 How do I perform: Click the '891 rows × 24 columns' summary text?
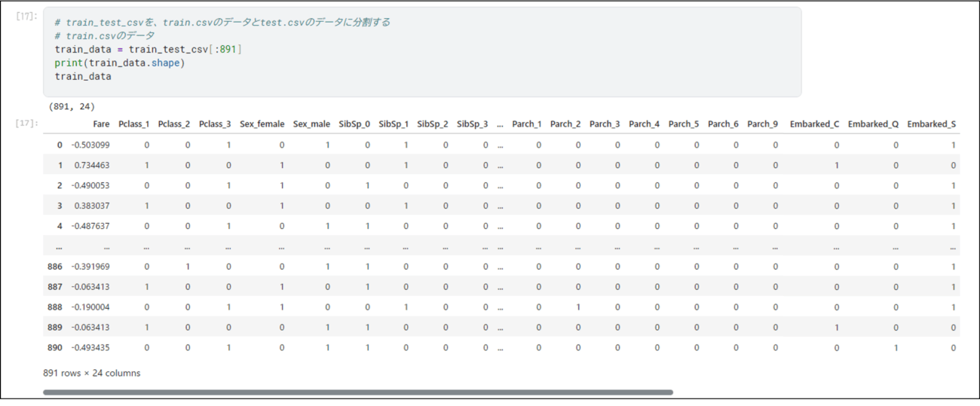tap(92, 373)
